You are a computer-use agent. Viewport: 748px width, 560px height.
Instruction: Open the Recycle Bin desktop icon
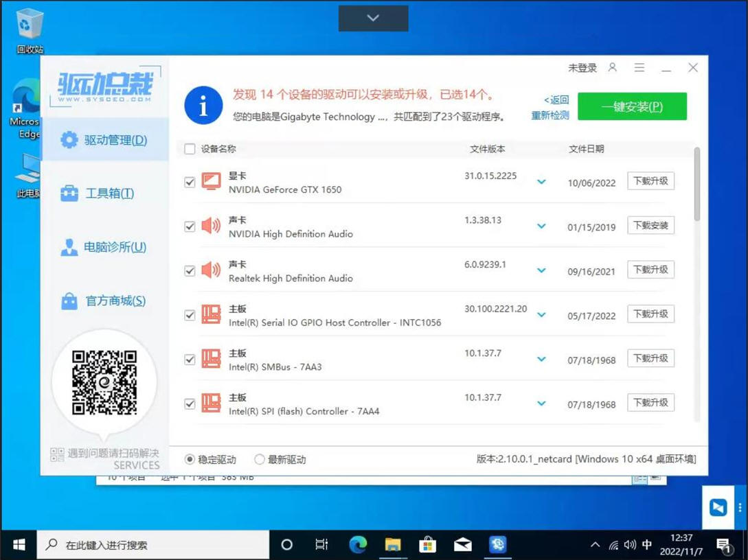coord(30,32)
